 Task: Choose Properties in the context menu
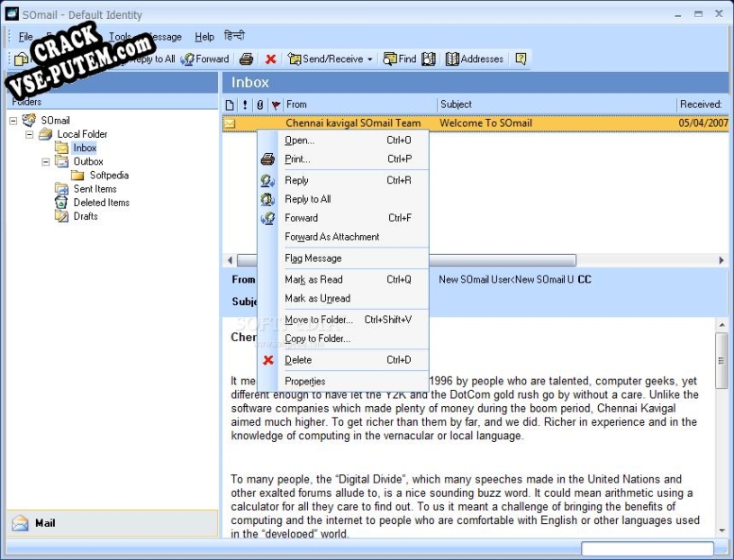[304, 381]
